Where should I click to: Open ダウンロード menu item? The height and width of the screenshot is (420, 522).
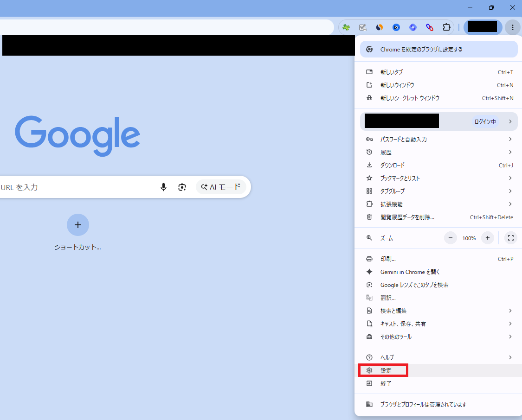[439, 165]
